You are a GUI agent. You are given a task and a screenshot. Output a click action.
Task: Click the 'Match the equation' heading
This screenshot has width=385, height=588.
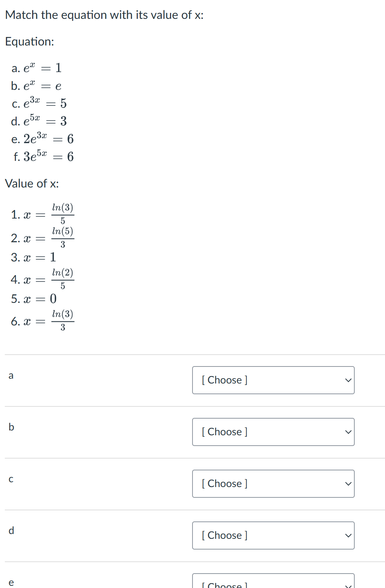click(x=104, y=15)
